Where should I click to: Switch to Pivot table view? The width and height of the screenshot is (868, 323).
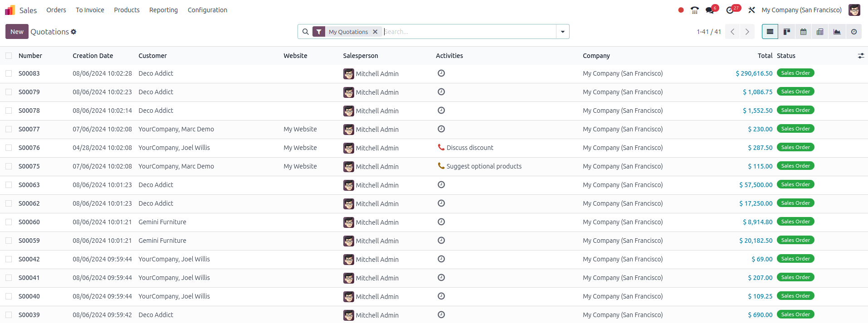tap(820, 32)
